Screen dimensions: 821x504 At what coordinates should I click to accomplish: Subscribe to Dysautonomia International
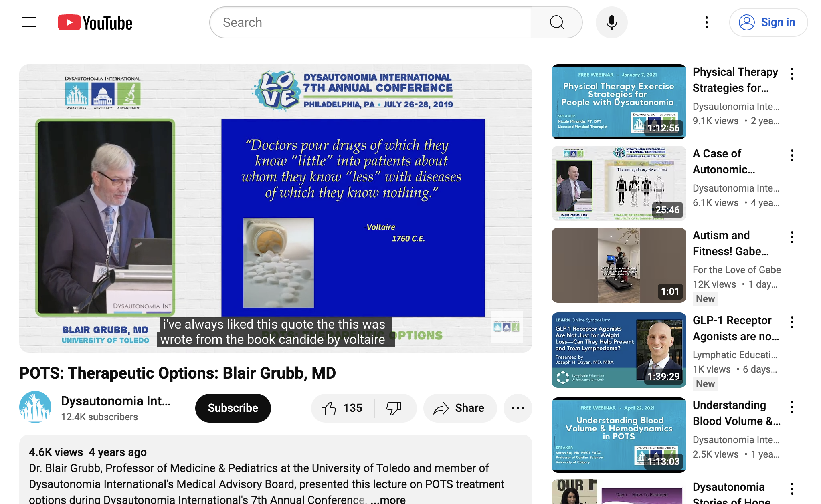[233, 408]
